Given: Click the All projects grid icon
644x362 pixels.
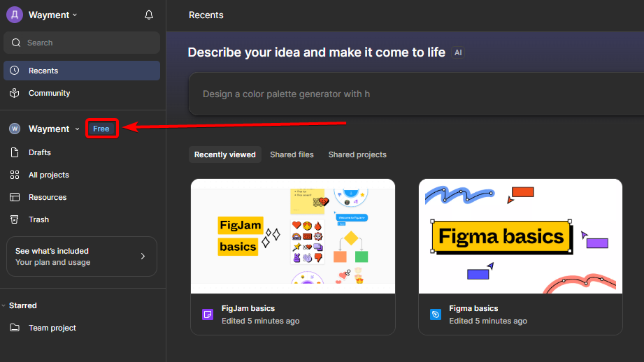Looking at the screenshot, I should pyautogui.click(x=15, y=175).
